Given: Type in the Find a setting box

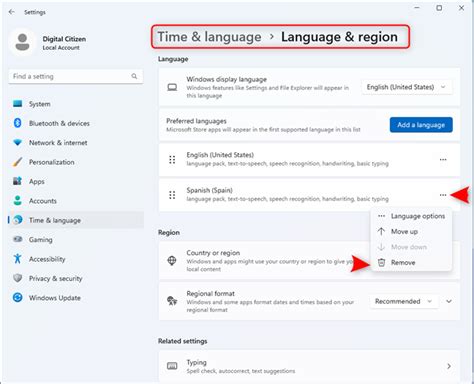Looking at the screenshot, I should click(x=76, y=76).
